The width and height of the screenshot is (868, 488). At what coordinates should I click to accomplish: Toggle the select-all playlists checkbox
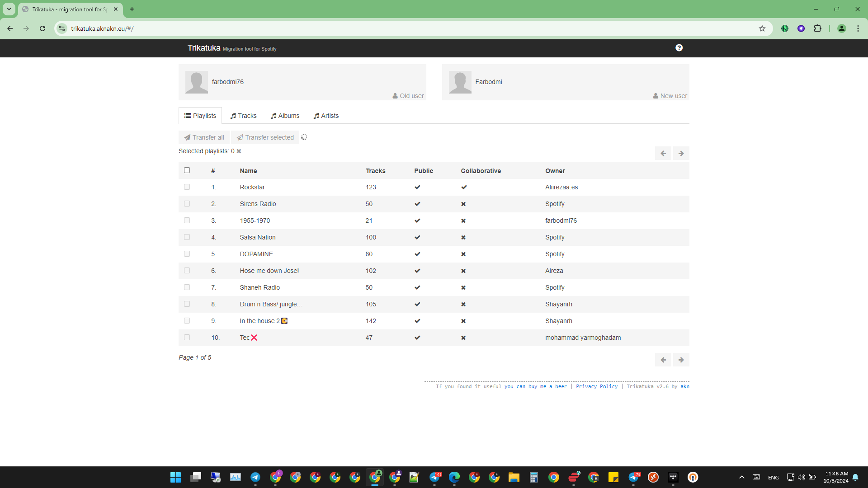click(187, 170)
